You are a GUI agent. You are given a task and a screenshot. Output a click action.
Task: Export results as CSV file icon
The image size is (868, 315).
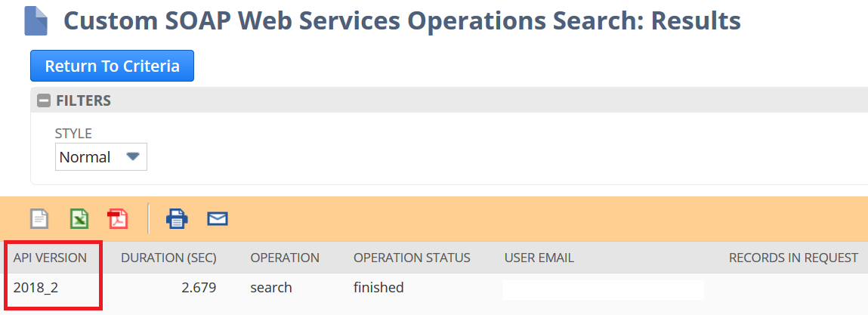tap(39, 219)
